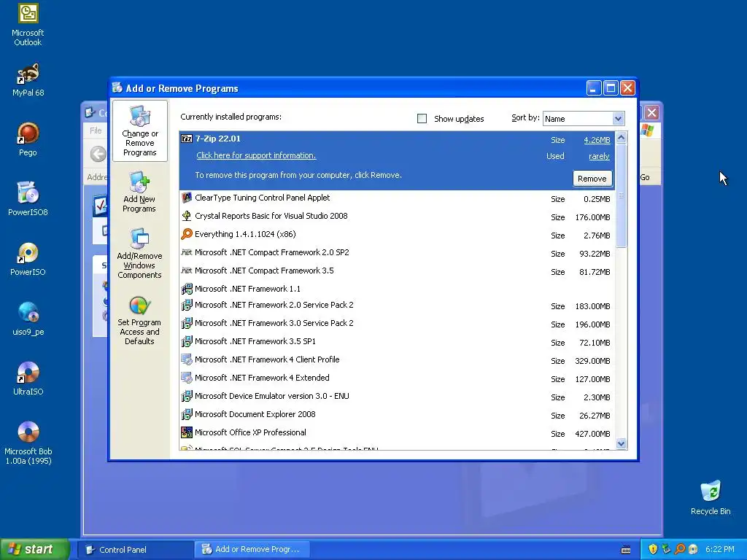Select the UltraISO desktop shortcut
Screen dimensions: 747x560
pos(28,378)
